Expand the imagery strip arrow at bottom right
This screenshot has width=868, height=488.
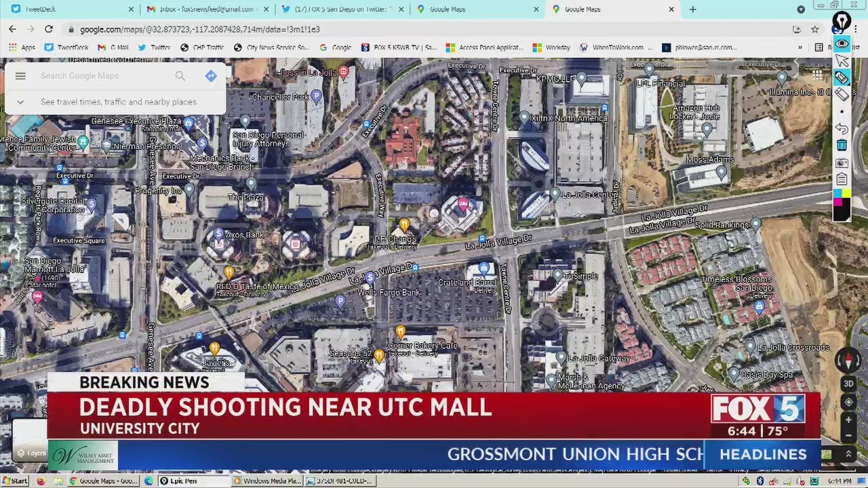point(848,454)
